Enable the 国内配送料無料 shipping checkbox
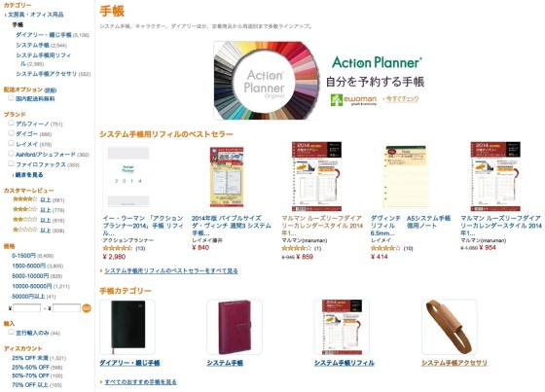The height and width of the screenshot is (392, 545). click(11, 98)
